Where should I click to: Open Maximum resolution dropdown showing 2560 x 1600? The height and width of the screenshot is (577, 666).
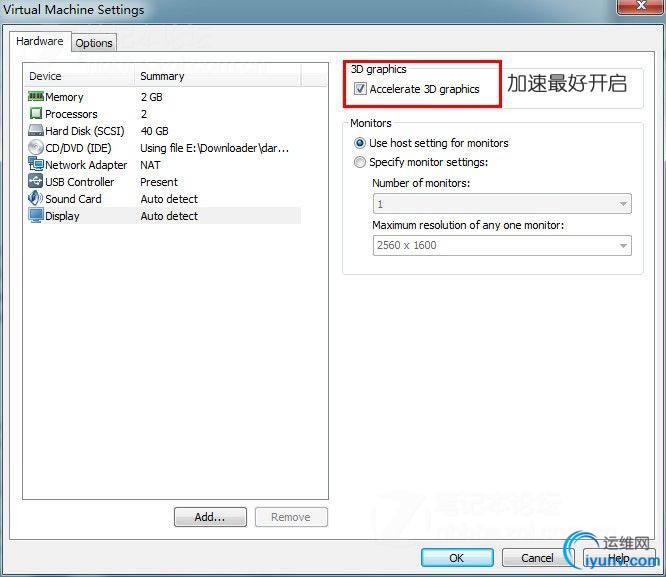[502, 245]
